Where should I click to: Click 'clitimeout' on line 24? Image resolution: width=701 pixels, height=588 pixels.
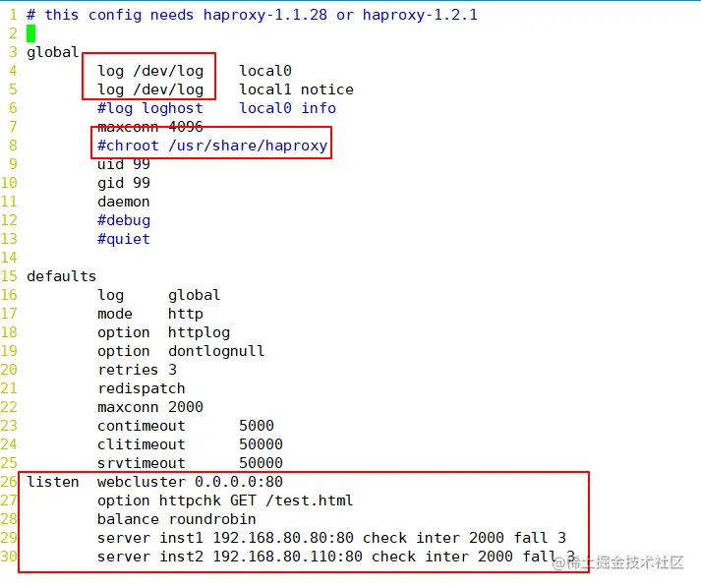[142, 444]
